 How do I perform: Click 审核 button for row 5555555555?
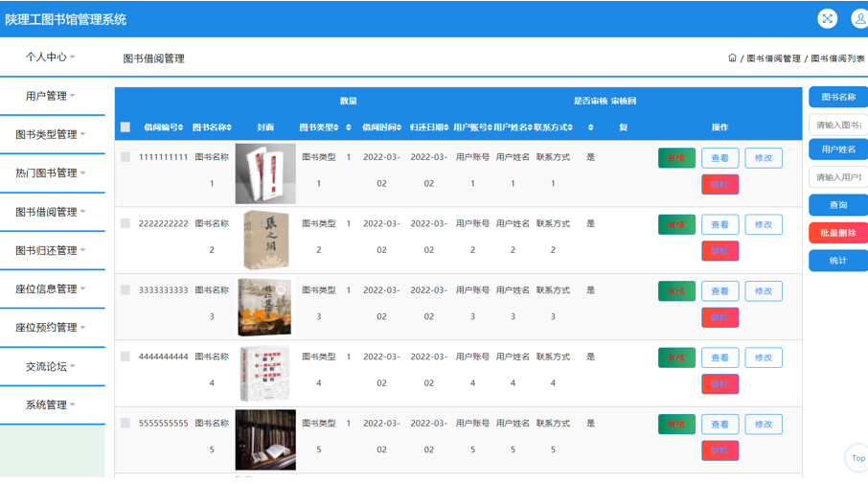(x=676, y=424)
